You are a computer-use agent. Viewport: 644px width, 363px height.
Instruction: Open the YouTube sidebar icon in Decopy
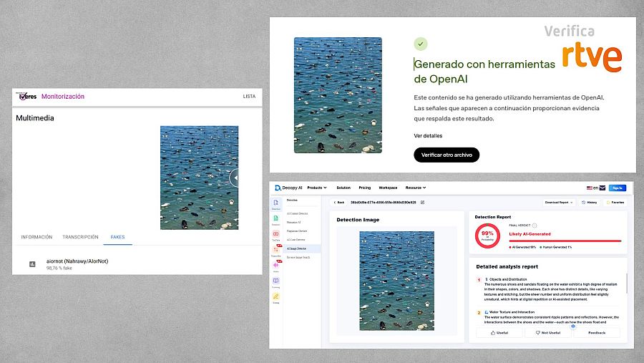click(276, 236)
